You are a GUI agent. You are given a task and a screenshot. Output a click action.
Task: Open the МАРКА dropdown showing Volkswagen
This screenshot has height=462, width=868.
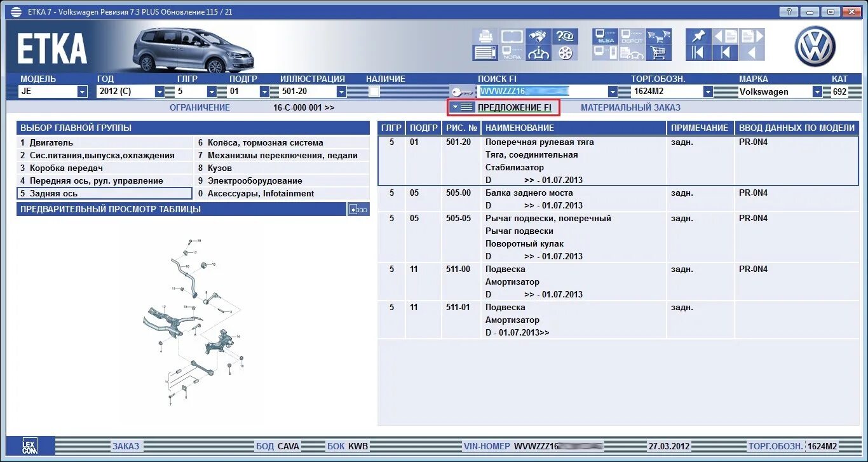817,92
